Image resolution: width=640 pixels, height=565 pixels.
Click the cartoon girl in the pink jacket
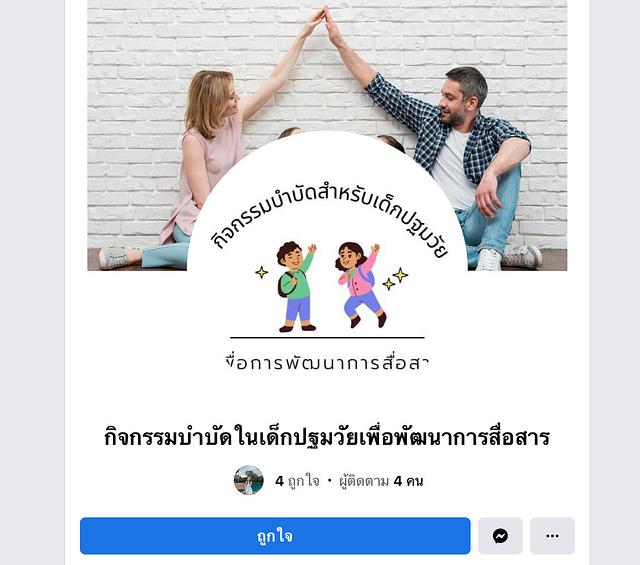[357, 284]
